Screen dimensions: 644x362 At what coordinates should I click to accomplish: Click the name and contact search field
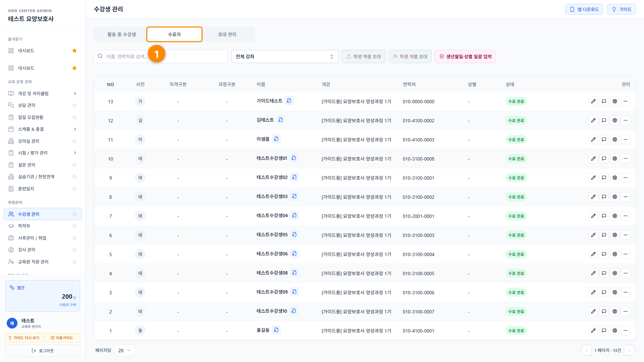(161, 56)
